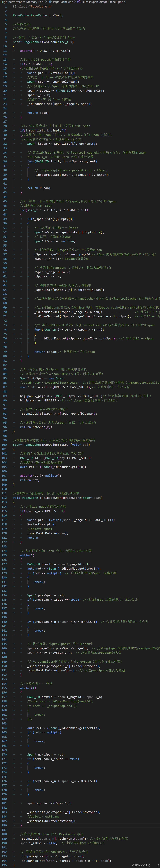Click the span->_isUse = false; statement

coord(39,843)
